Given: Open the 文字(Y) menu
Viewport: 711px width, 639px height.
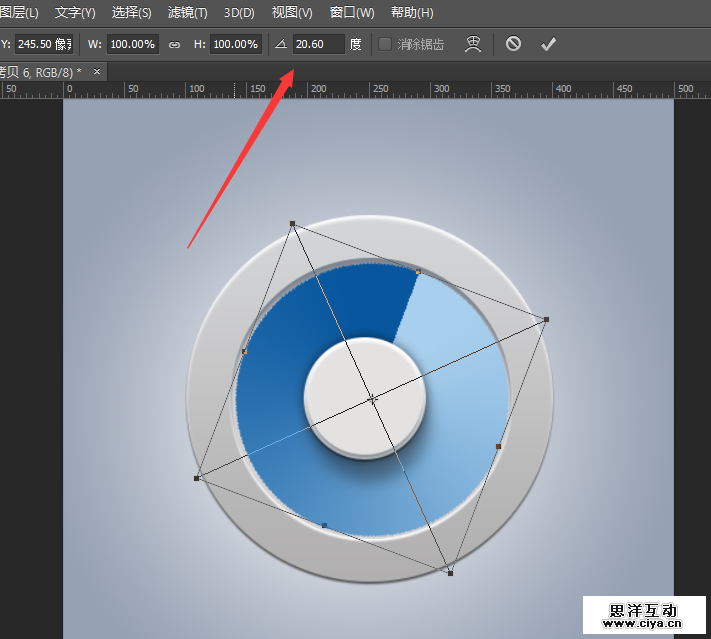Looking at the screenshot, I should click(75, 13).
